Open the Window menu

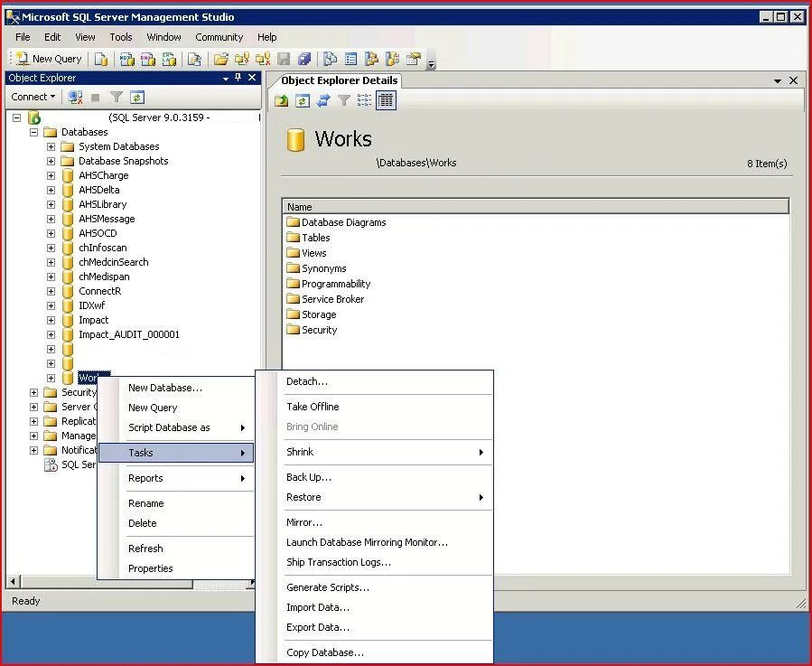click(163, 37)
